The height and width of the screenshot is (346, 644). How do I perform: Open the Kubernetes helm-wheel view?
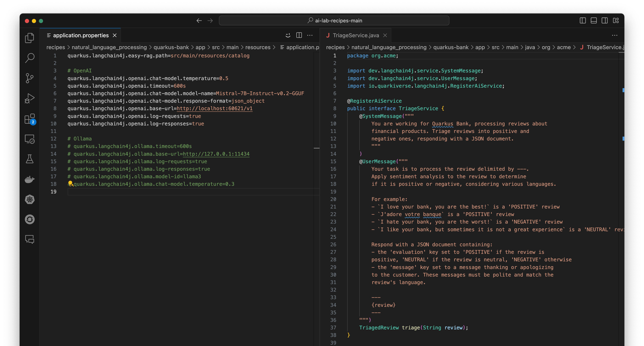30,199
